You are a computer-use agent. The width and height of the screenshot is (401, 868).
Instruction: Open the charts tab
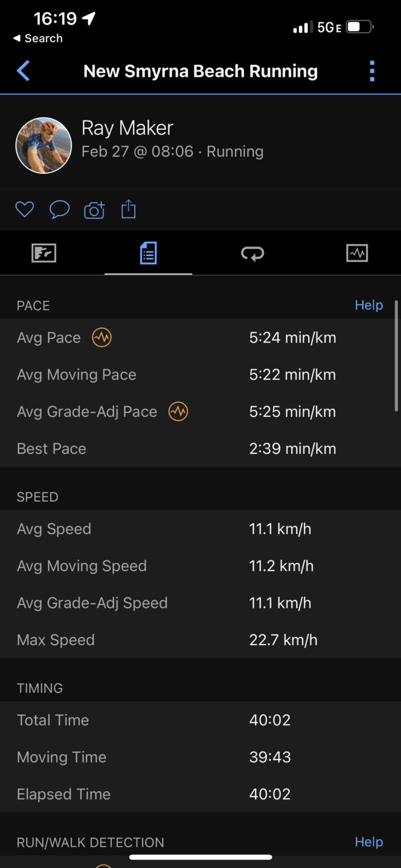[x=356, y=253]
